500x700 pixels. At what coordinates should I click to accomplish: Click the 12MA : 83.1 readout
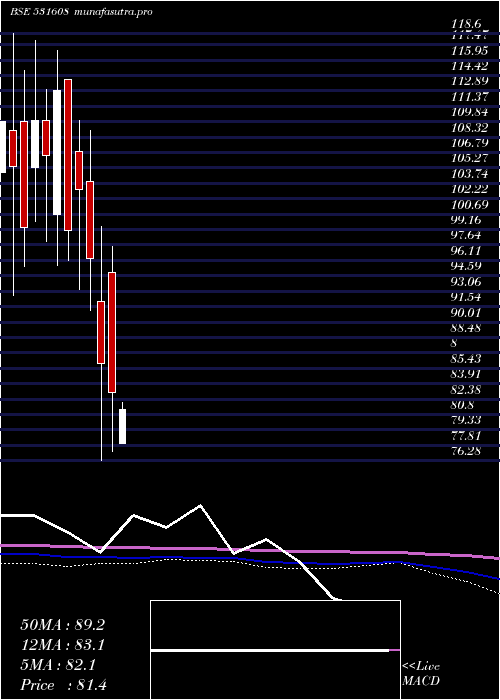click(x=62, y=645)
